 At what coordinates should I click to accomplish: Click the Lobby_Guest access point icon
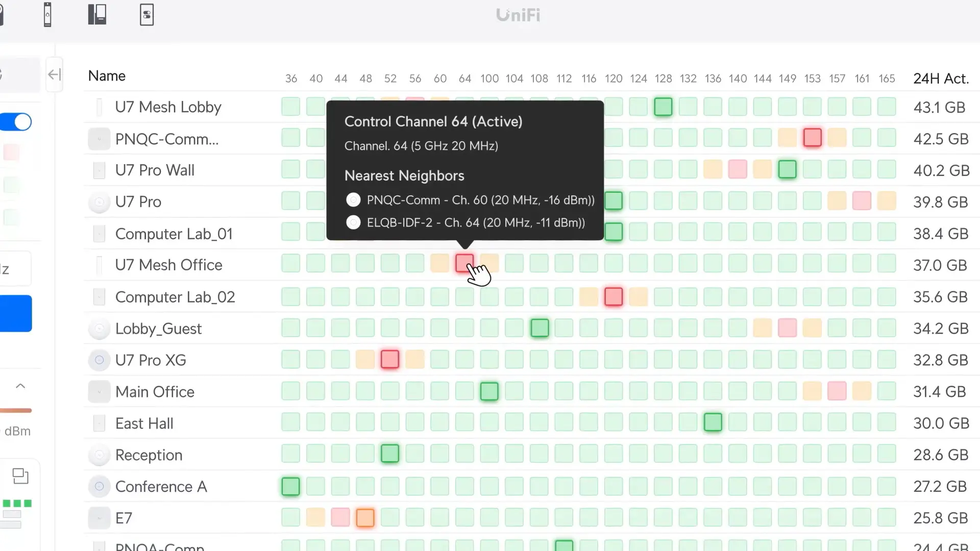[x=99, y=329]
